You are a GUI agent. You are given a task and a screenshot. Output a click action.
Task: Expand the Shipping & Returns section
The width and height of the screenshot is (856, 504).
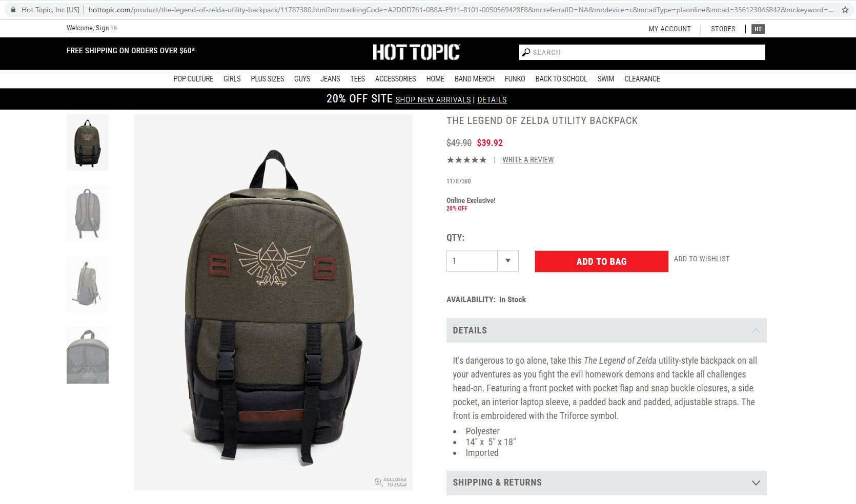pyautogui.click(x=606, y=482)
